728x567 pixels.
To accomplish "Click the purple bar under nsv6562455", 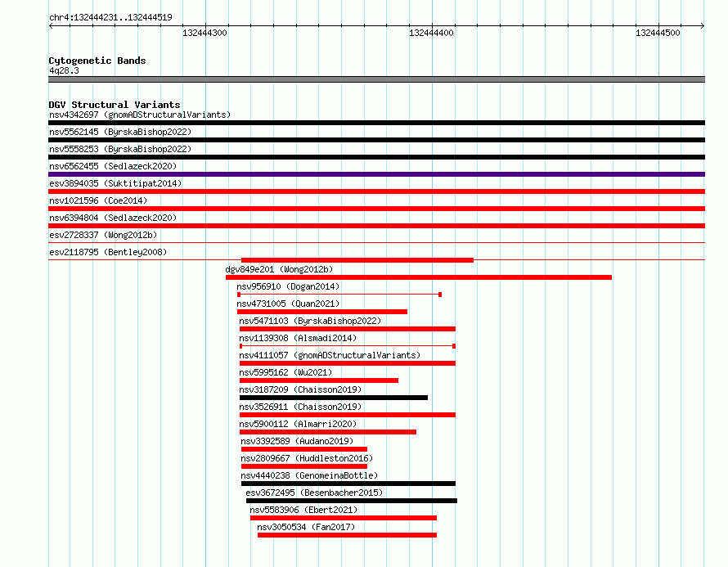I will pos(376,174).
